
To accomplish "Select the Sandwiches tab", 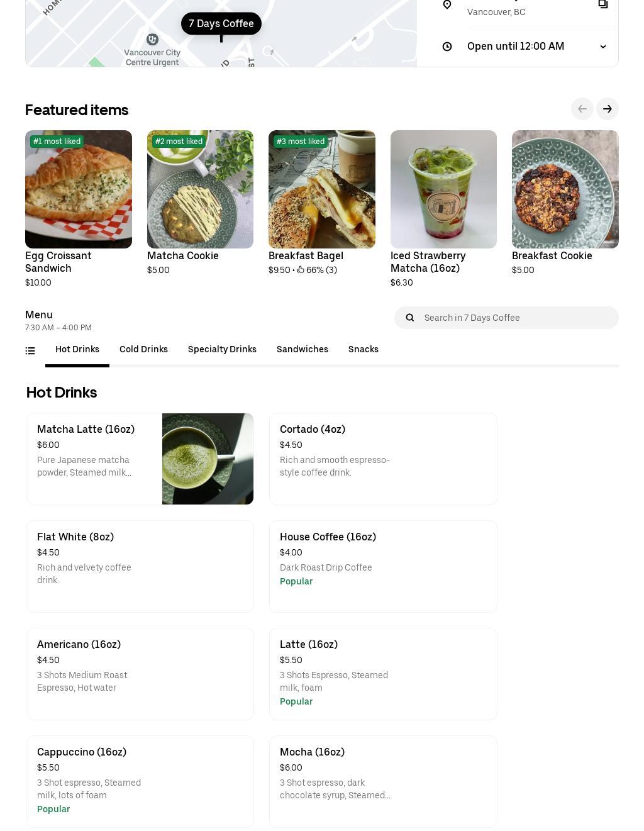I will (x=303, y=349).
